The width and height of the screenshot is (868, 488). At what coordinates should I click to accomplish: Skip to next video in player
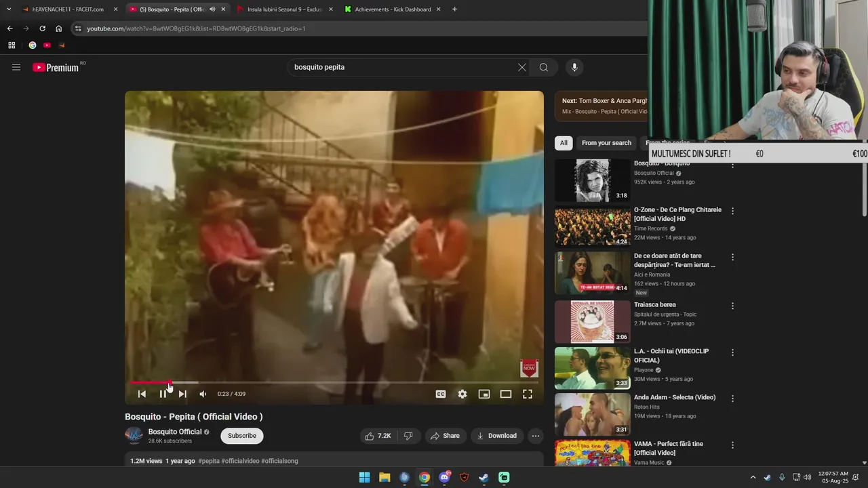182,394
